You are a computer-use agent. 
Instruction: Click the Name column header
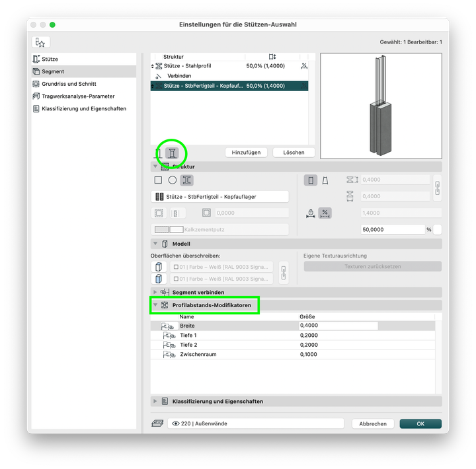(x=186, y=316)
